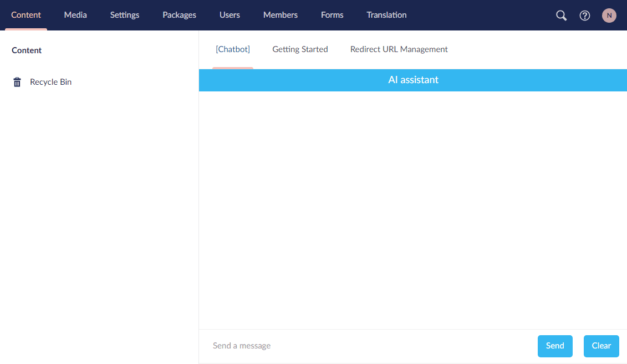Screen dimensions: 627x364
Task: Click the Send button
Action: [x=555, y=346]
